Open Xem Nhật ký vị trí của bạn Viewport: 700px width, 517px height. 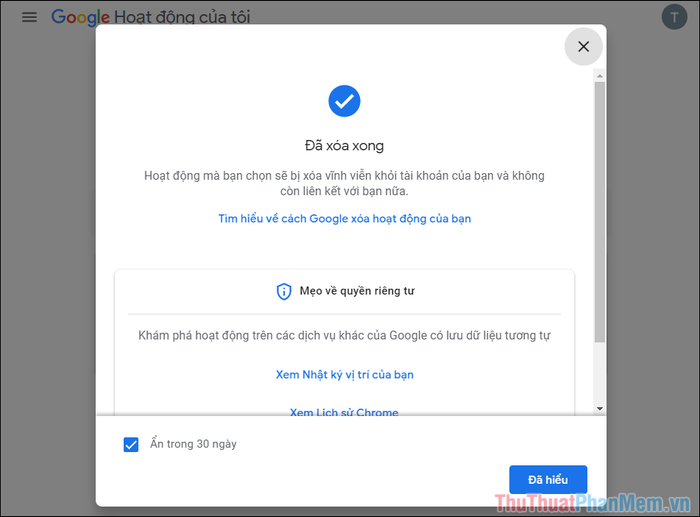[344, 375]
